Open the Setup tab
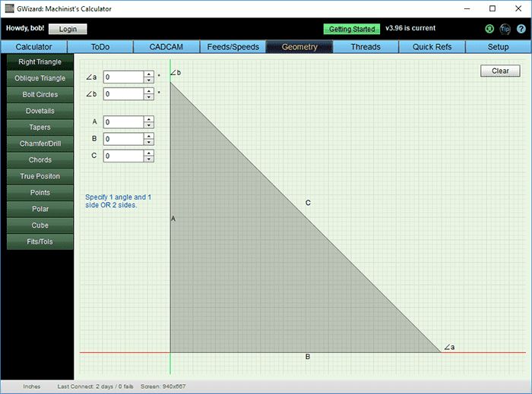The height and width of the screenshot is (394, 532). 498,47
